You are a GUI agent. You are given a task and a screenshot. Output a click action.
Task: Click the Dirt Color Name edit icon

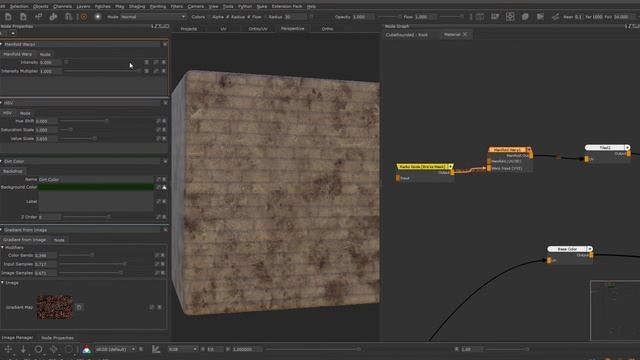[x=158, y=180]
